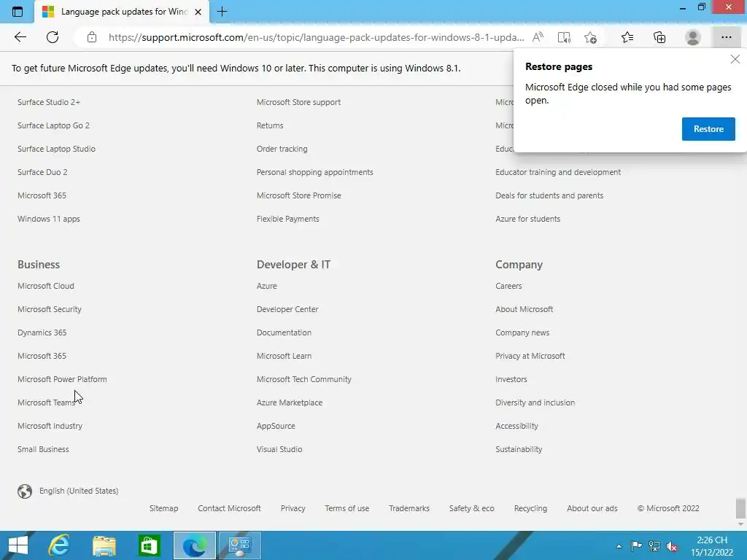Show hidden tray icons arrow
The image size is (747, 560).
coord(619,546)
